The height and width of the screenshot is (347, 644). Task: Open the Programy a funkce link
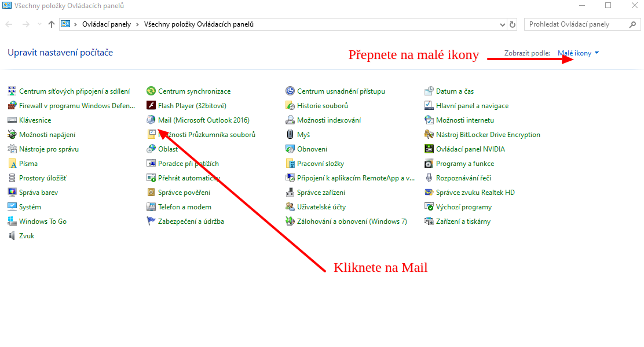(464, 164)
